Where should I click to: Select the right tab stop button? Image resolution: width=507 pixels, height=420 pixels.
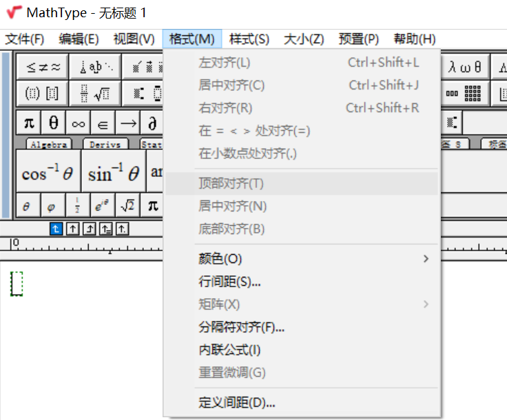click(x=90, y=229)
